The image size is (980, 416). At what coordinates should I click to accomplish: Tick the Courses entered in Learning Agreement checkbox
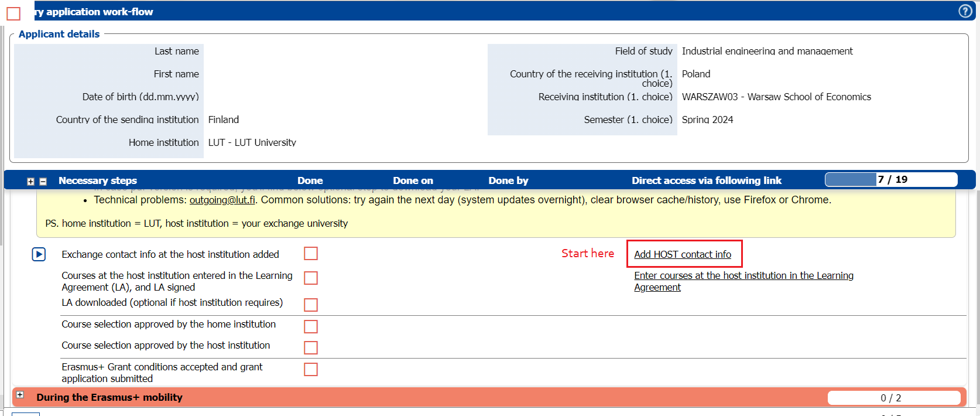click(311, 278)
